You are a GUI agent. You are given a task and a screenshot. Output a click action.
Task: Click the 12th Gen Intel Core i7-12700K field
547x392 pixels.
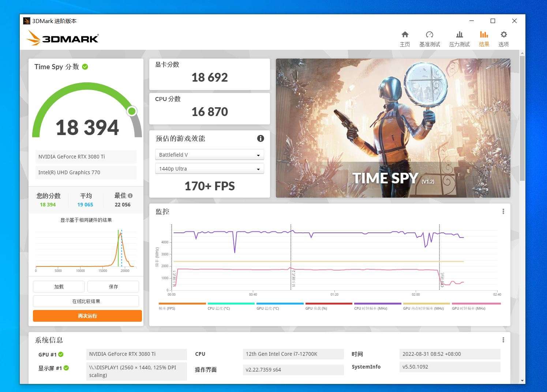(x=293, y=354)
